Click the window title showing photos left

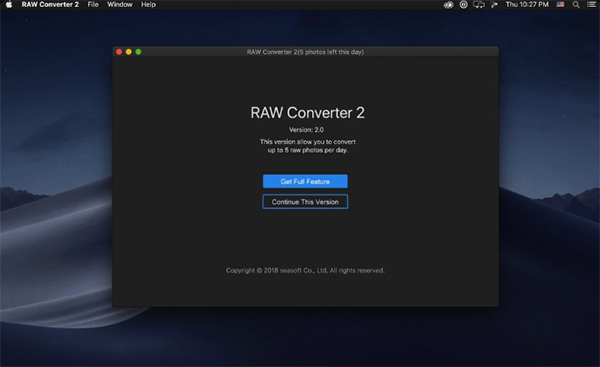pyautogui.click(x=305, y=52)
